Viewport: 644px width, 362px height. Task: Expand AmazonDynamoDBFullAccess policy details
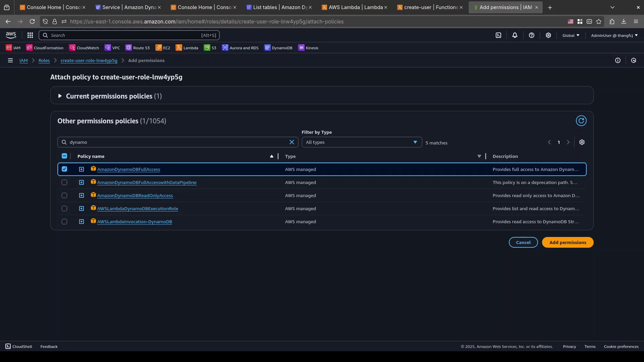coord(82,169)
